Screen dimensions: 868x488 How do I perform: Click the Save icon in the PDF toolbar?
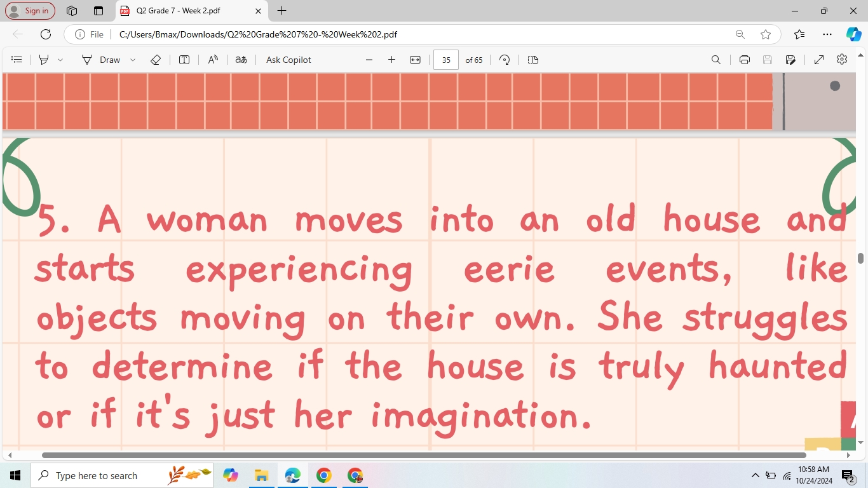(768, 60)
